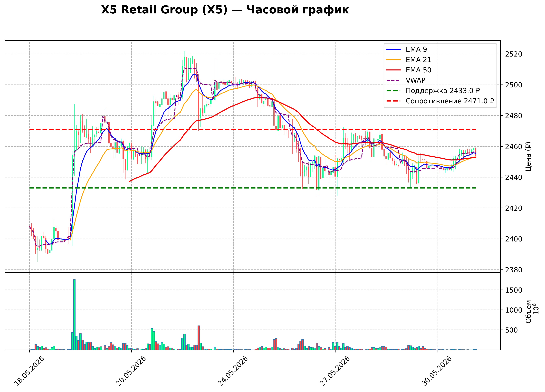
Task: Click the volume axis label "1000"
Action: (514, 310)
